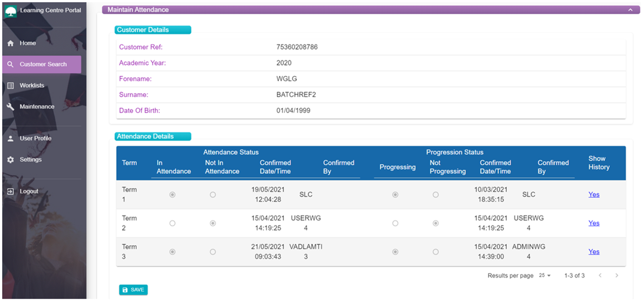This screenshot has height=302, width=644.
Task: Click the Customer Details section label
Action: 153,30
